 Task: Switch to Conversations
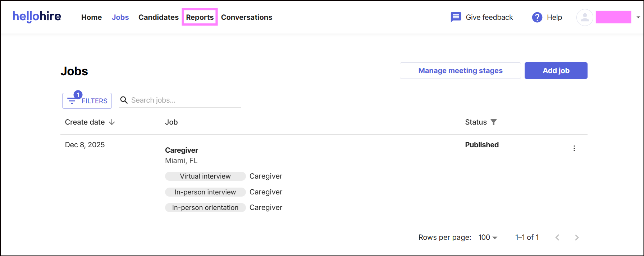tap(247, 17)
